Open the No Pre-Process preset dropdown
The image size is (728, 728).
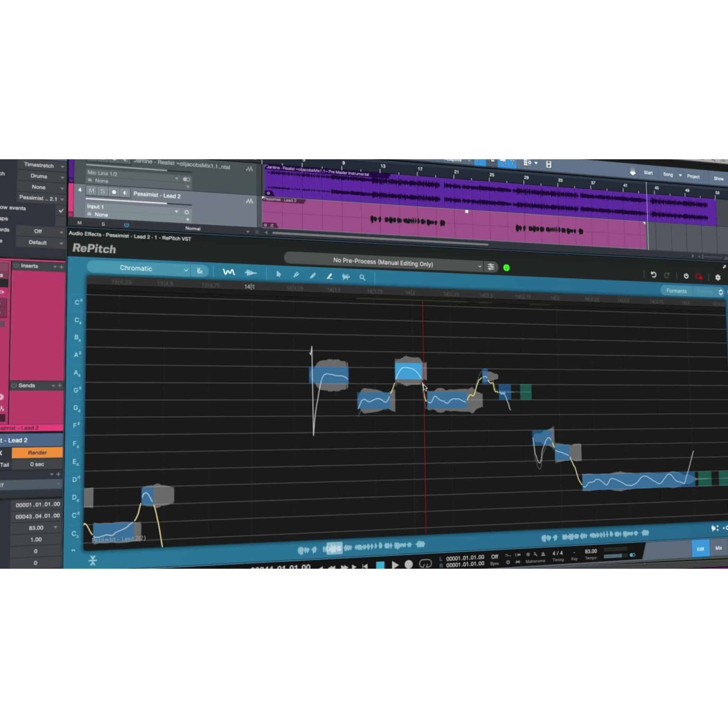point(384,263)
